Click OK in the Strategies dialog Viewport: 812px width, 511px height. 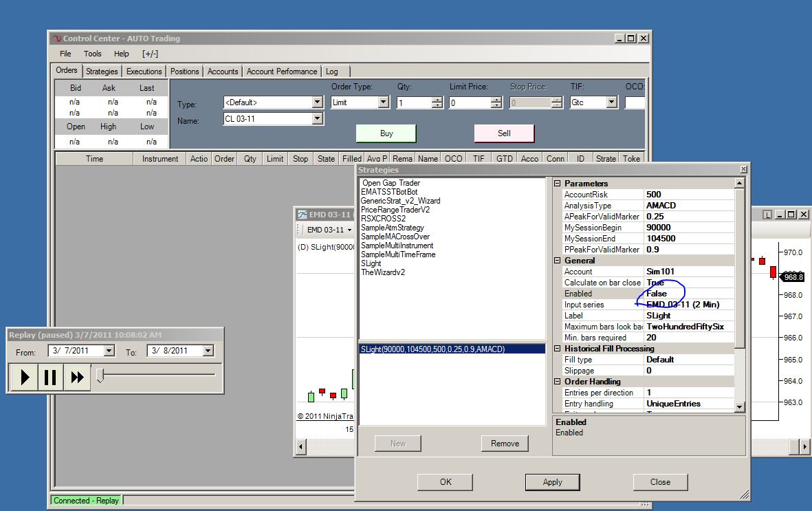click(x=446, y=482)
